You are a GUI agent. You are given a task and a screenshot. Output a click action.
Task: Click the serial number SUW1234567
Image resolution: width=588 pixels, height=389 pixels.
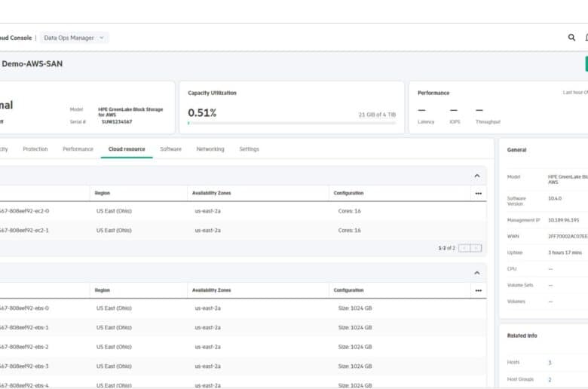click(117, 121)
